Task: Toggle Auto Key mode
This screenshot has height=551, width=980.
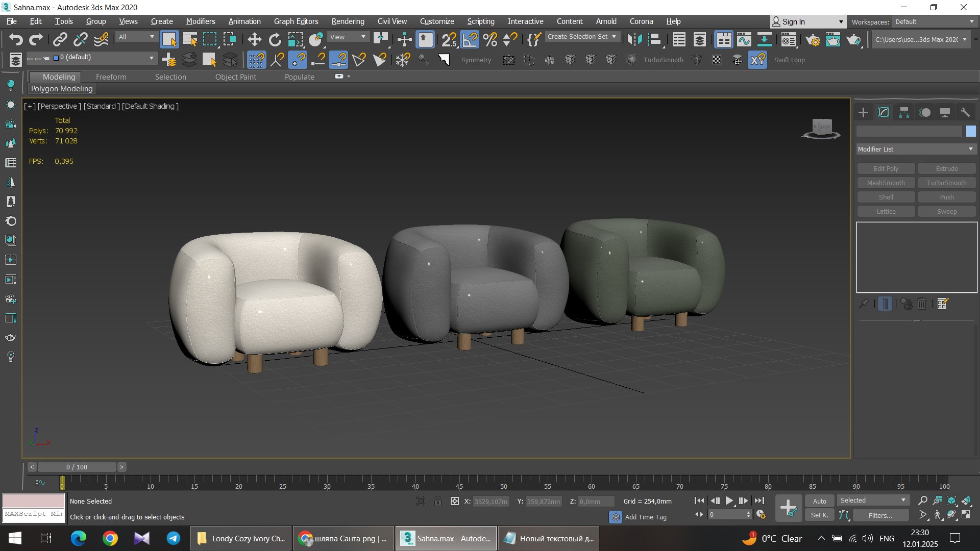Action: [819, 501]
